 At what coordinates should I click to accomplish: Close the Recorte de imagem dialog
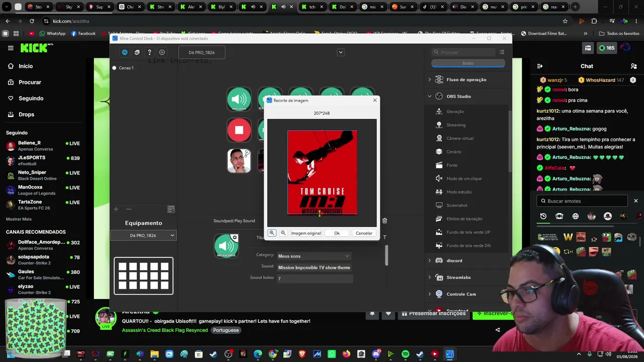375,101
